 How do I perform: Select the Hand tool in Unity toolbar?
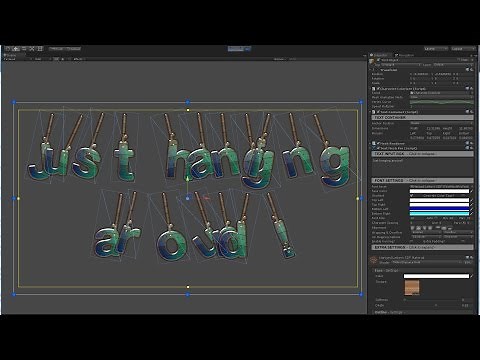(8, 49)
